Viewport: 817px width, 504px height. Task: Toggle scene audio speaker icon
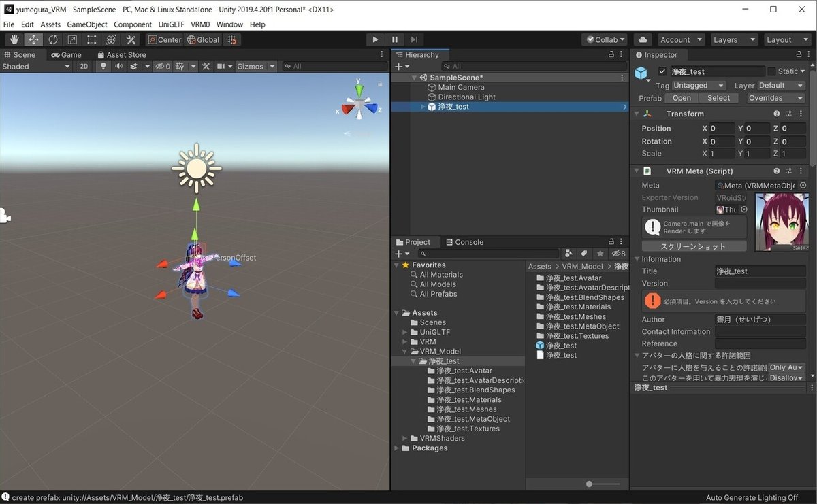tap(119, 66)
